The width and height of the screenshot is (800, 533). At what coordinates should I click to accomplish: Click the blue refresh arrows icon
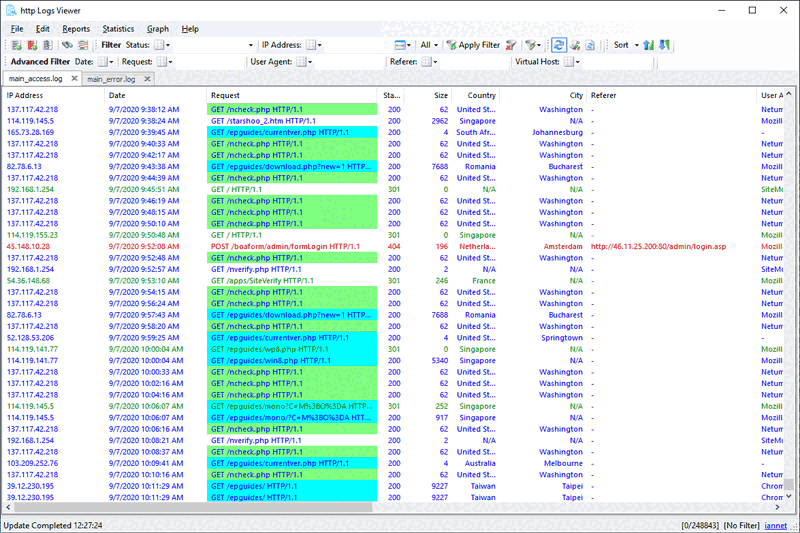tap(559, 45)
